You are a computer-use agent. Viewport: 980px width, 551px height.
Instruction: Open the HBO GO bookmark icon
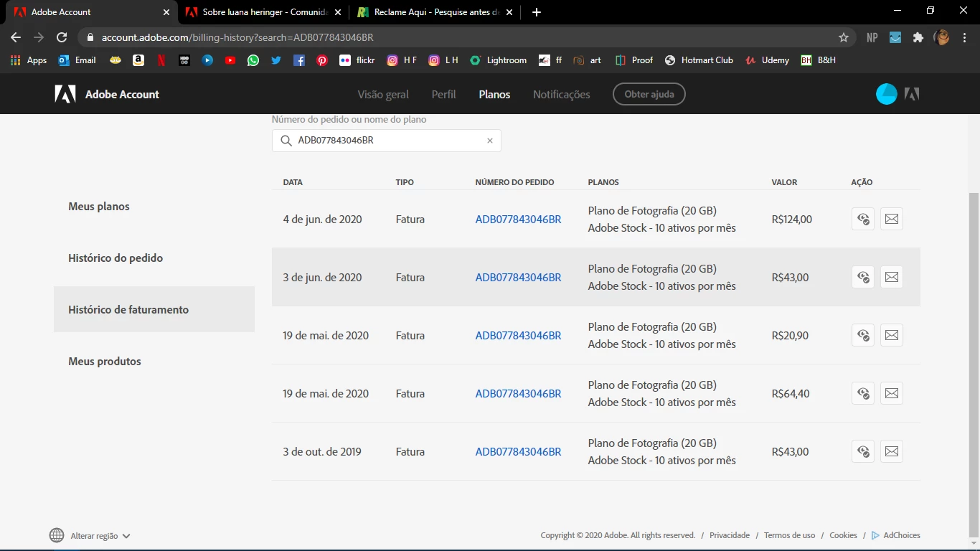click(x=184, y=60)
